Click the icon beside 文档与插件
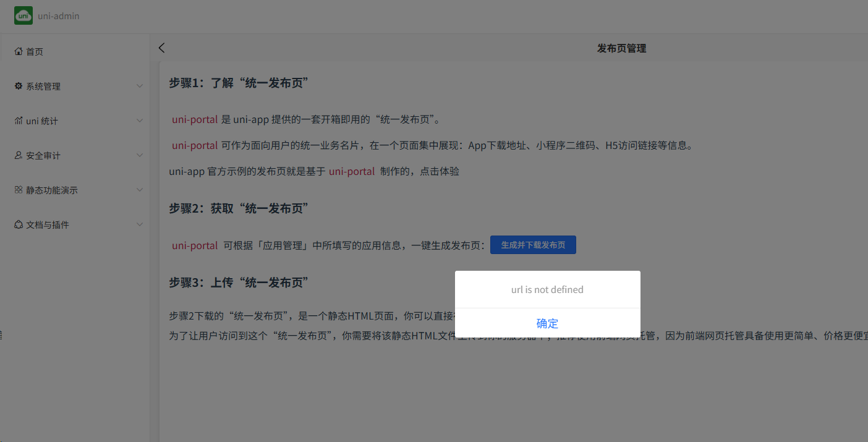Viewport: 868px width, 442px height. pos(19,224)
